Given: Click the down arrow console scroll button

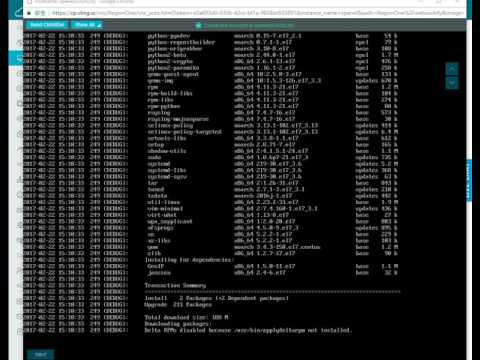Looking at the screenshot, I should tap(452, 83).
